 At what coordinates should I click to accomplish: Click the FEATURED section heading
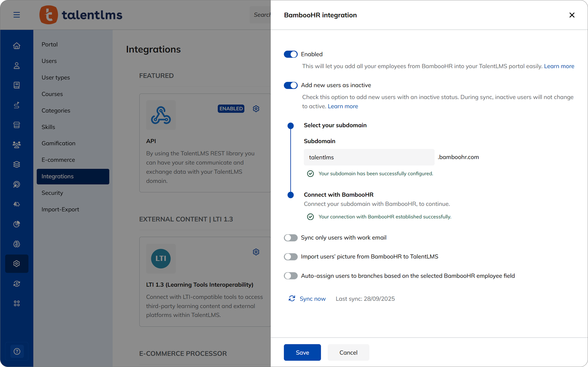(x=156, y=76)
